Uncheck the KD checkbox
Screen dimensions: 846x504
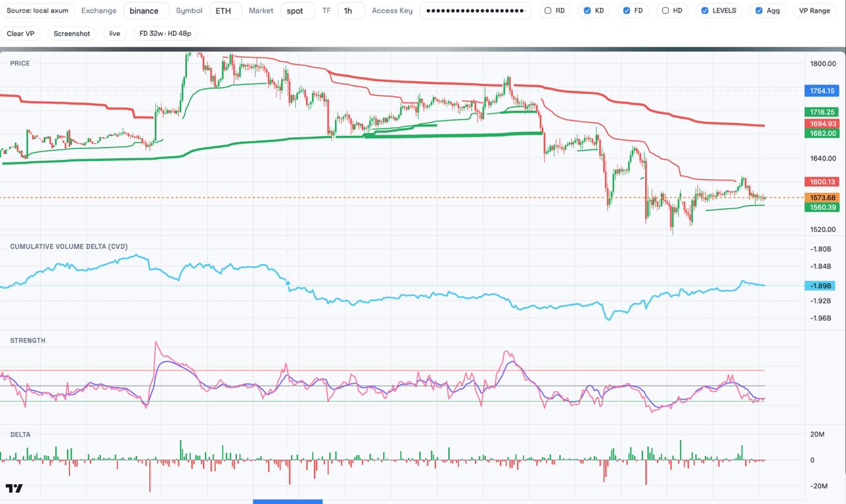coord(587,11)
